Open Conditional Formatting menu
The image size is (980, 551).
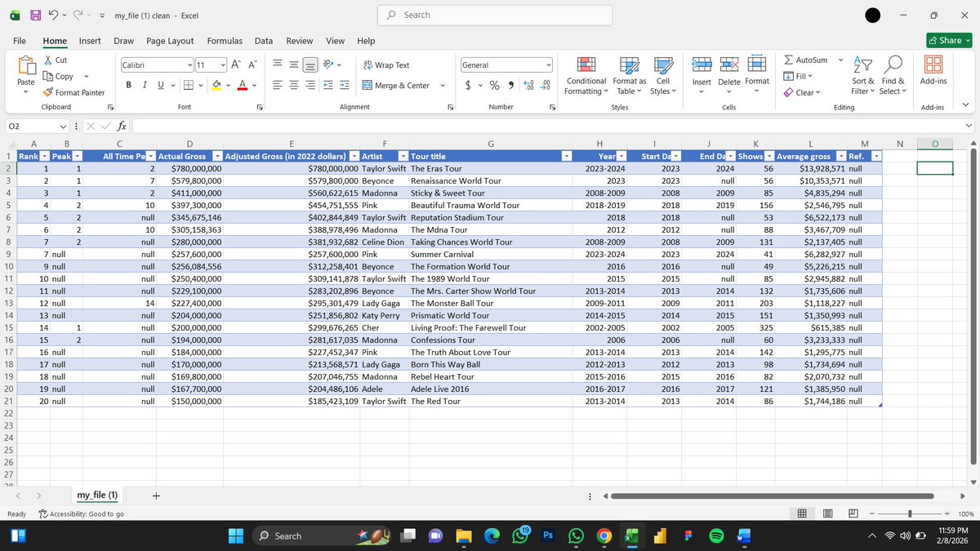click(586, 76)
